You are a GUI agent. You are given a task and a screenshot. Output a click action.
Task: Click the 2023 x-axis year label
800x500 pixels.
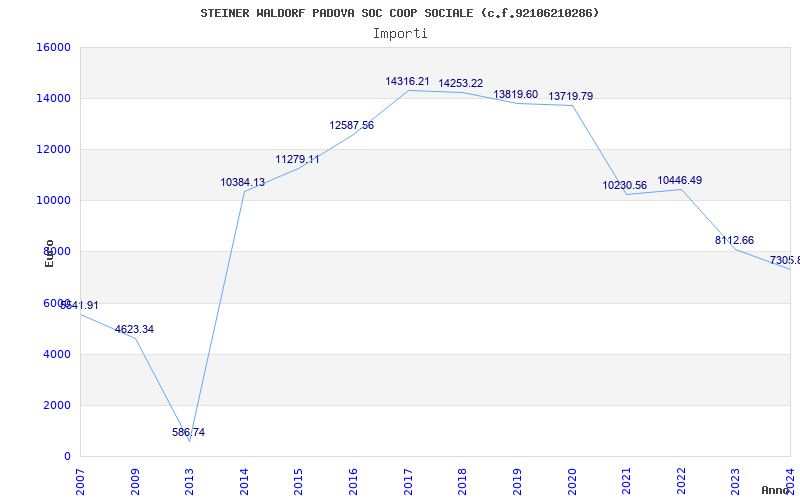coord(736,481)
